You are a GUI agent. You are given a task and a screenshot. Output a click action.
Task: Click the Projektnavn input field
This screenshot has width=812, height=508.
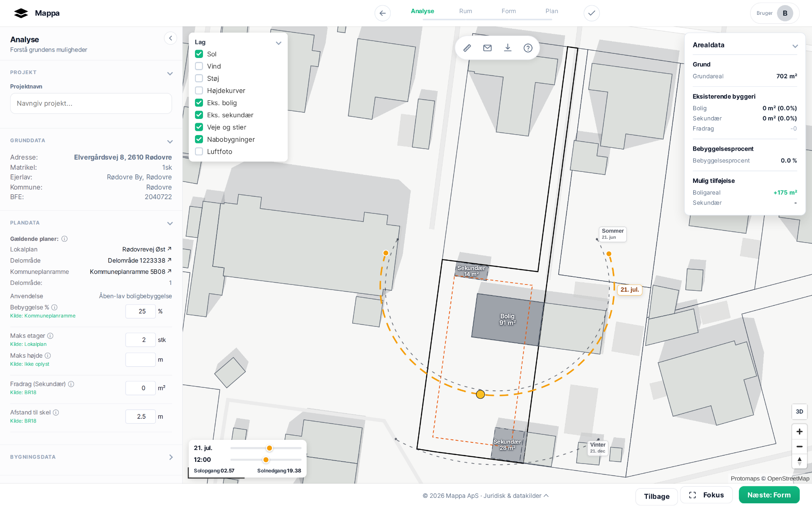click(91, 103)
